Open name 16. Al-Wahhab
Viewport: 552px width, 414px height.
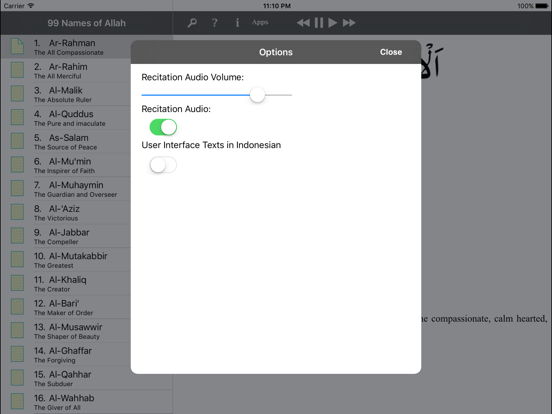tap(86, 401)
